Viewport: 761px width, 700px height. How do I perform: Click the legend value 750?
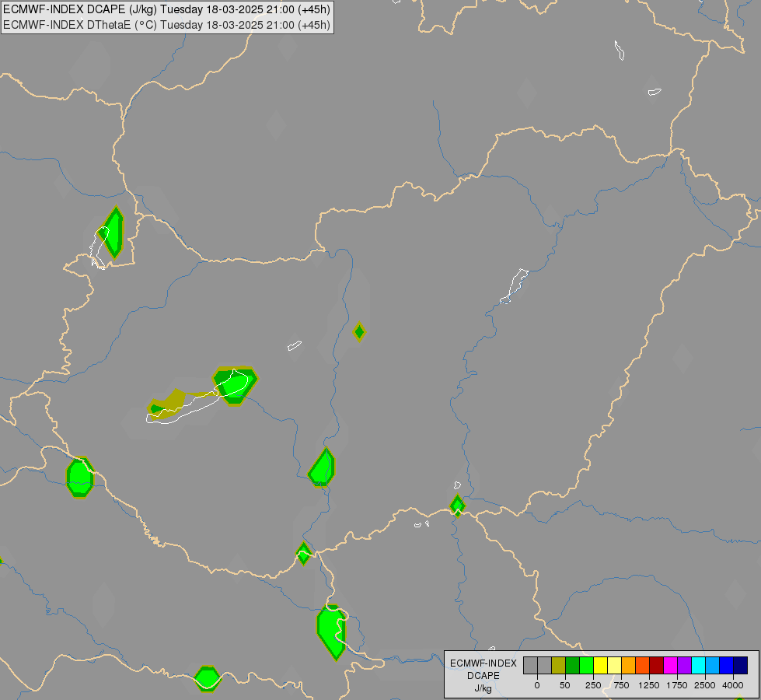(x=621, y=685)
